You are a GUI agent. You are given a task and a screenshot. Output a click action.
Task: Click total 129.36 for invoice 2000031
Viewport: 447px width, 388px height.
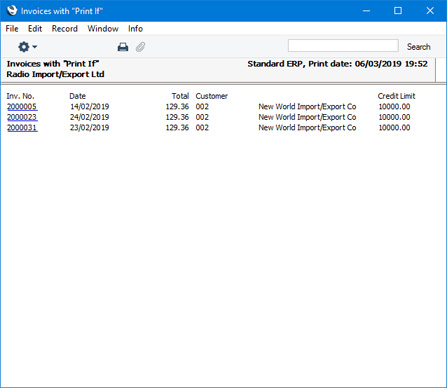pos(177,127)
